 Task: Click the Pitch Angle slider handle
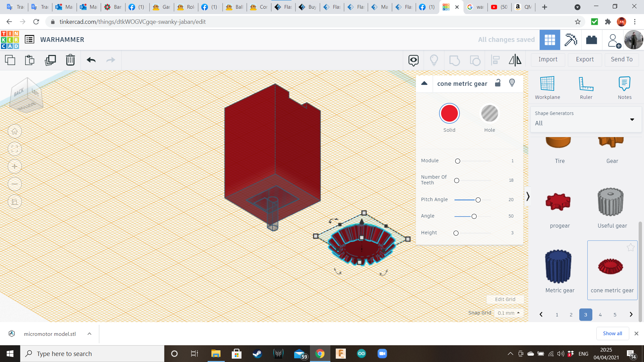pos(478,200)
